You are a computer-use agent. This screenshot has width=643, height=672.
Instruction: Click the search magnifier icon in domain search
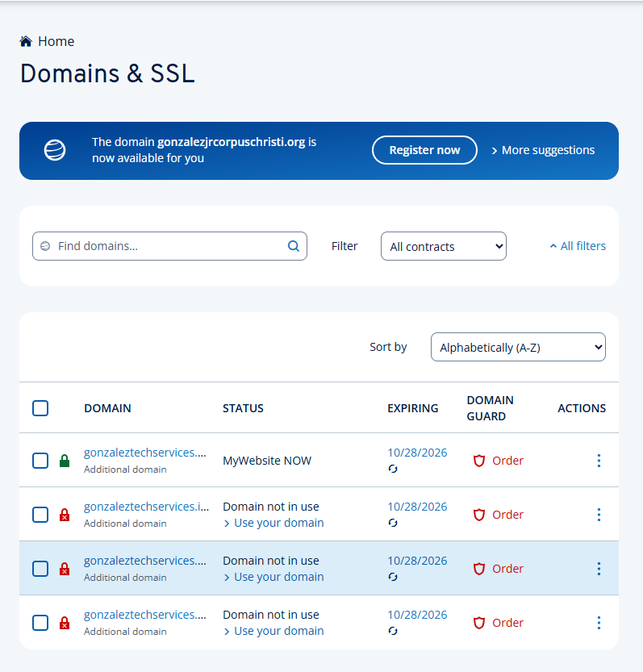tap(294, 246)
